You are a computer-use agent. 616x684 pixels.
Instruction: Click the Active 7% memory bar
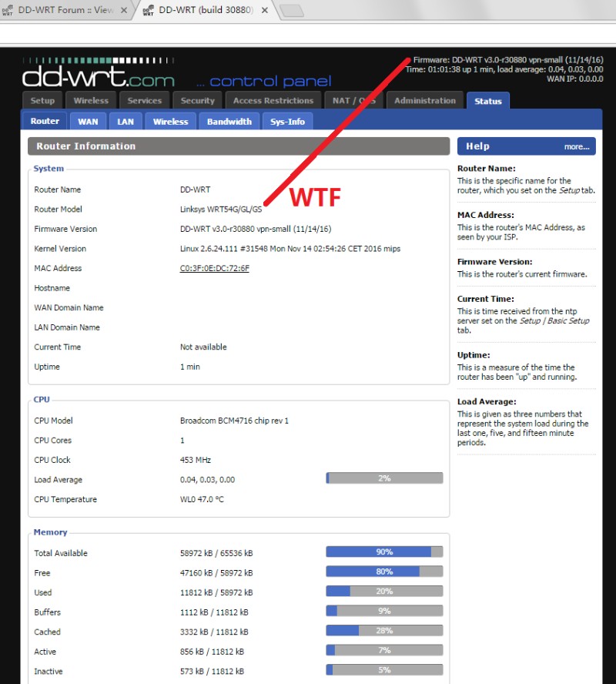tap(384, 649)
